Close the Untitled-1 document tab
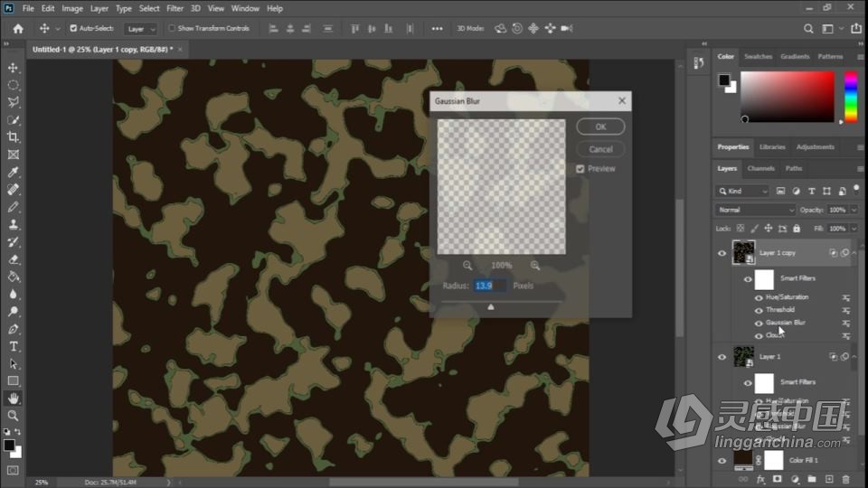 tap(180, 49)
